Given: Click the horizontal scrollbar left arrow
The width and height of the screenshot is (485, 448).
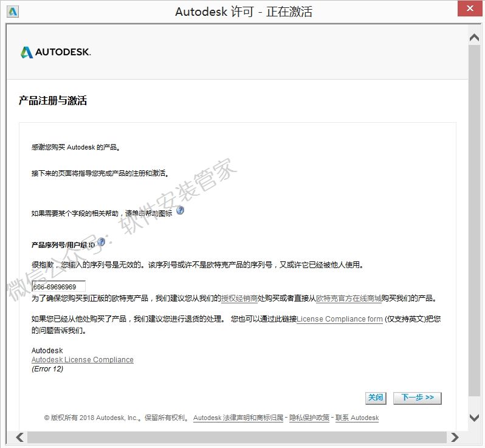Looking at the screenshot, I should coord(19,436).
